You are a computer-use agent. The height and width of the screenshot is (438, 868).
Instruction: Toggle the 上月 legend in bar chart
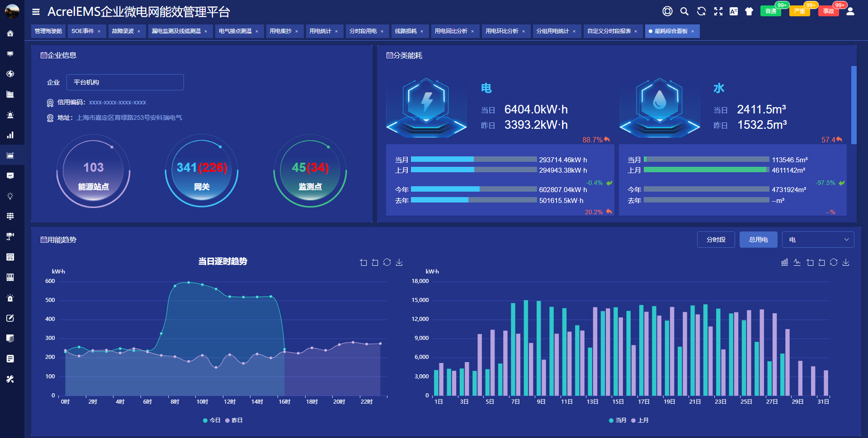[x=640, y=420]
